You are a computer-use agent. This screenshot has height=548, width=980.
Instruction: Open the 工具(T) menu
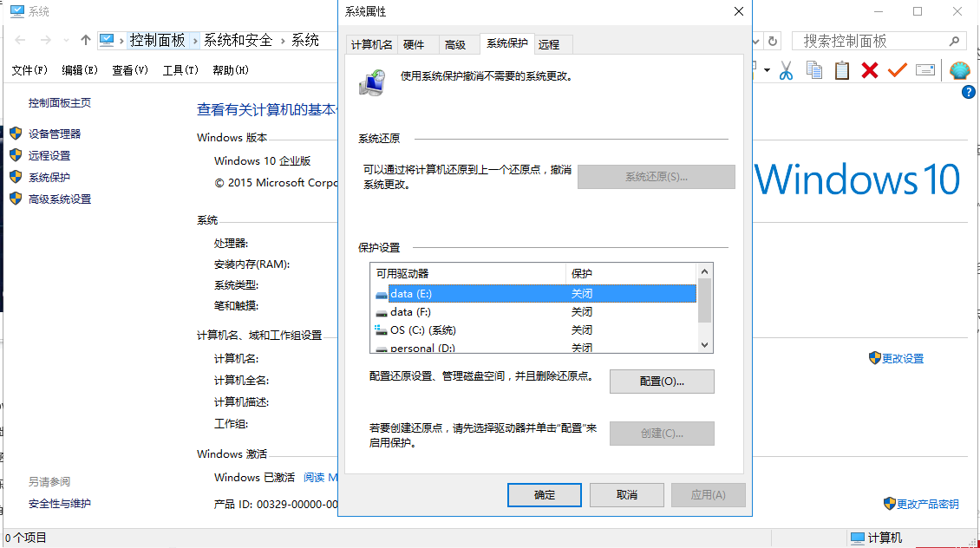[180, 70]
